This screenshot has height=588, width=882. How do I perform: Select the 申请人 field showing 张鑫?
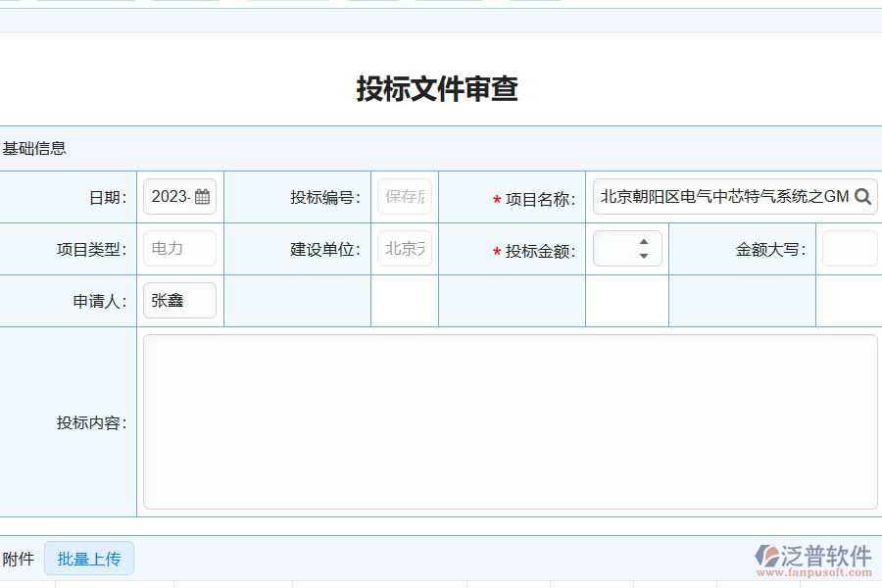(x=179, y=300)
